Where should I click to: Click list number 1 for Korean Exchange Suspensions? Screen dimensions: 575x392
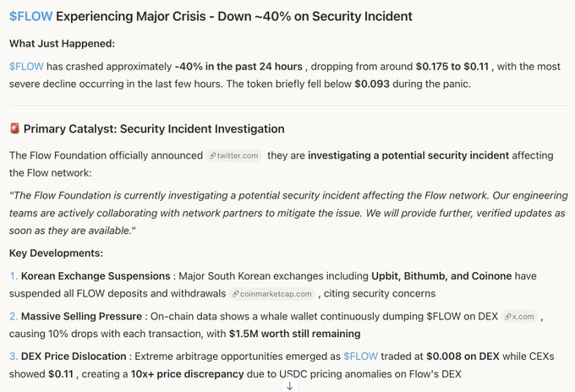point(13,276)
